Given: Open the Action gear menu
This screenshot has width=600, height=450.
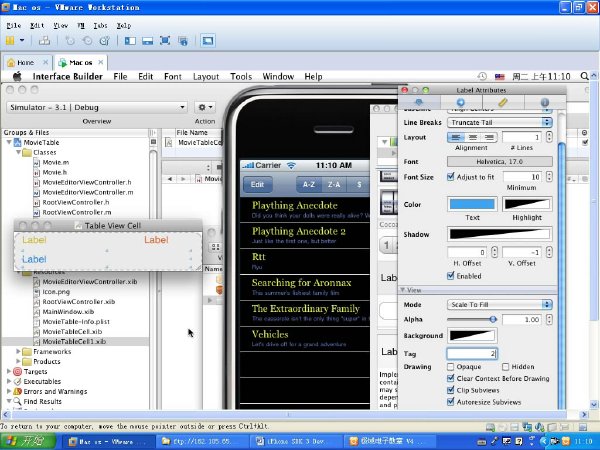Looking at the screenshot, I should [x=205, y=107].
